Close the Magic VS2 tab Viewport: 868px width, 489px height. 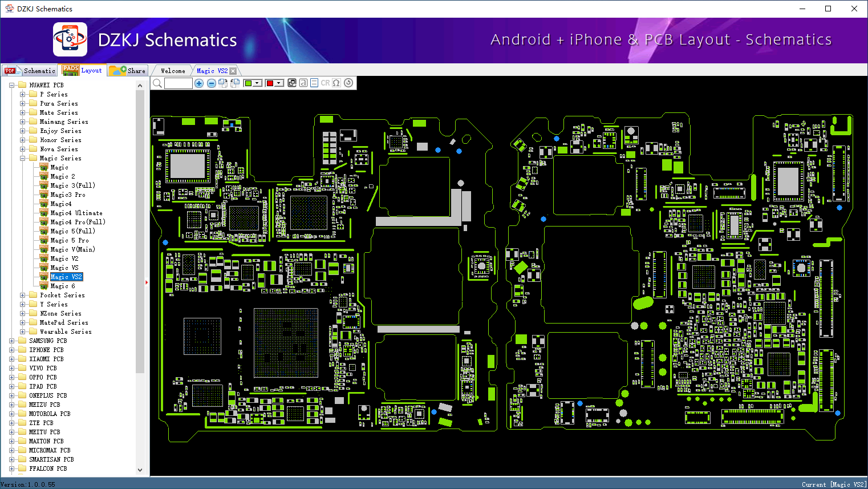(233, 71)
